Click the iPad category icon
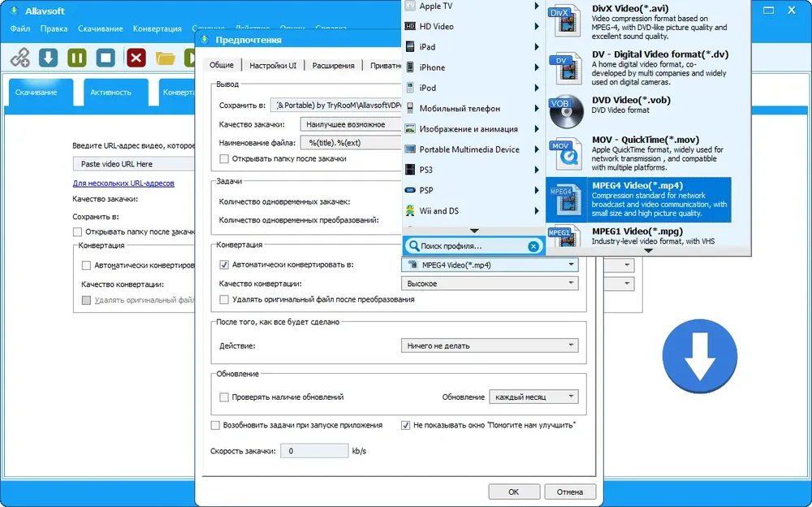Image resolution: width=812 pixels, height=507 pixels. pos(410,46)
